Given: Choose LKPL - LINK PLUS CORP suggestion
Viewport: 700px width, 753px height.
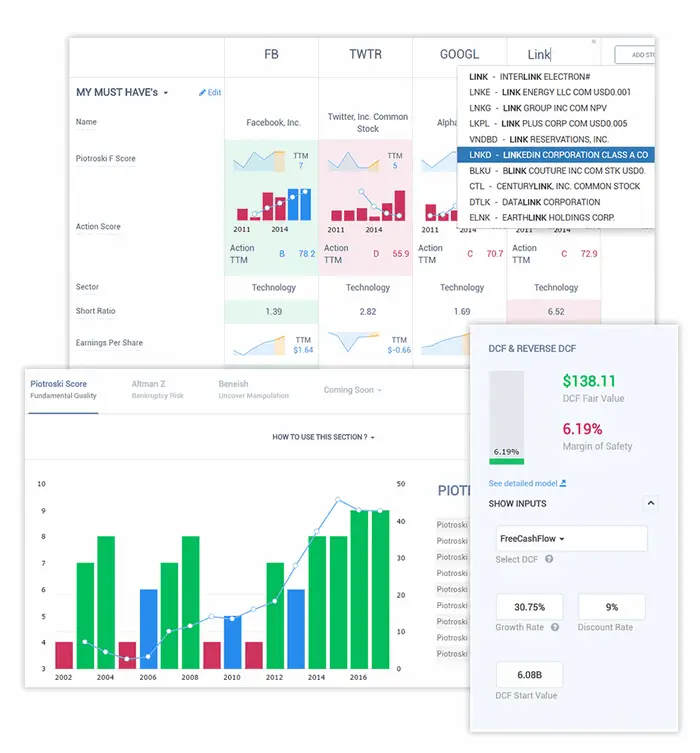Looking at the screenshot, I should point(555,123).
